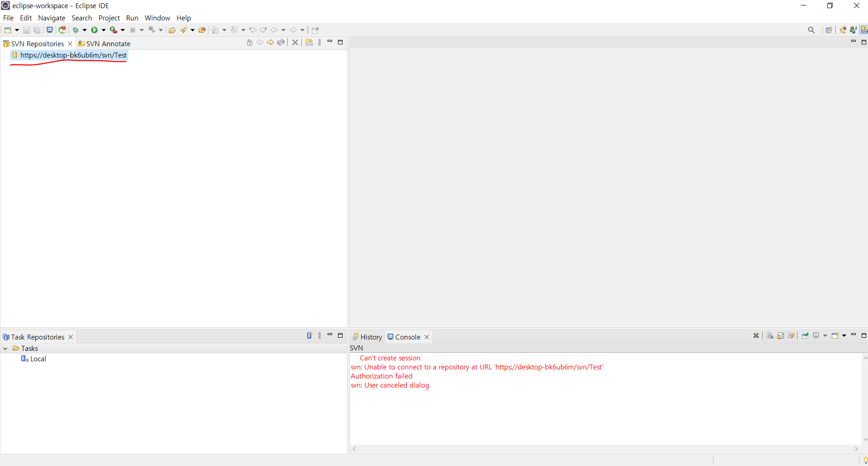Open the Forward history dropdown arrow

tap(302, 30)
